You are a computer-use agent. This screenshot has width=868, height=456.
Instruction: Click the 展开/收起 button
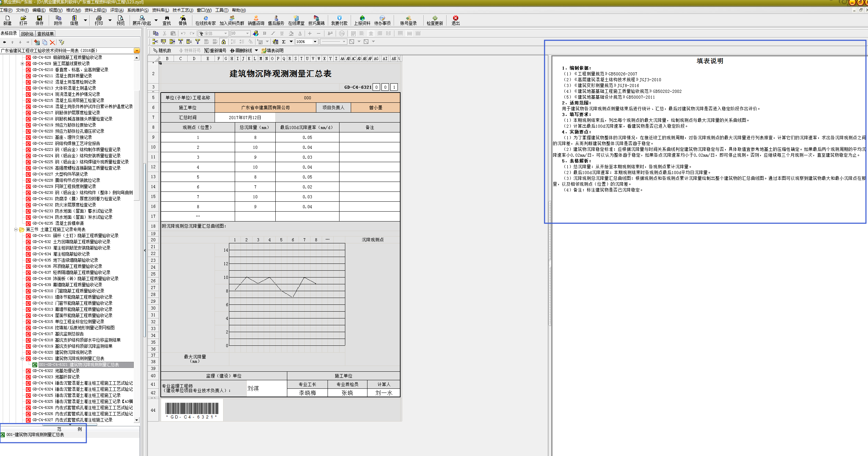click(142, 20)
